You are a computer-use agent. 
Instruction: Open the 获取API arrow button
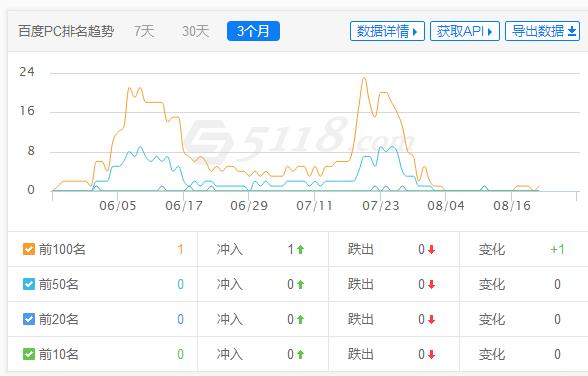465,31
